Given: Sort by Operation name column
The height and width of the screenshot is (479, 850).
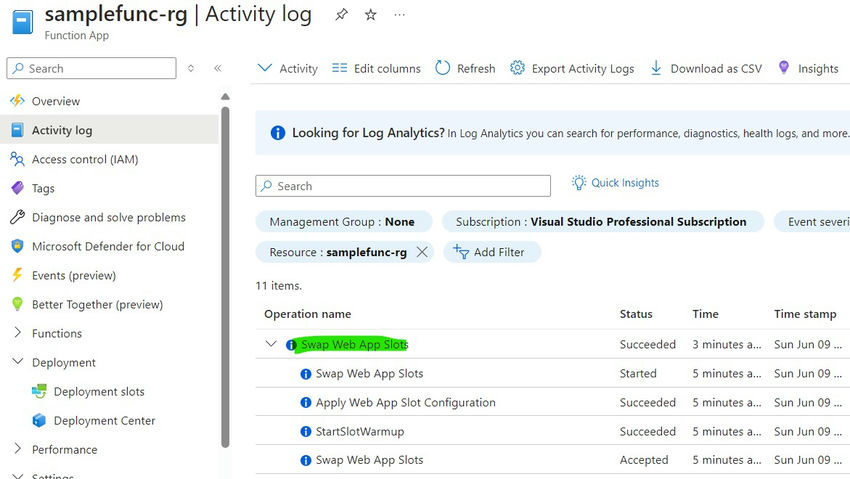Looking at the screenshot, I should [x=307, y=314].
